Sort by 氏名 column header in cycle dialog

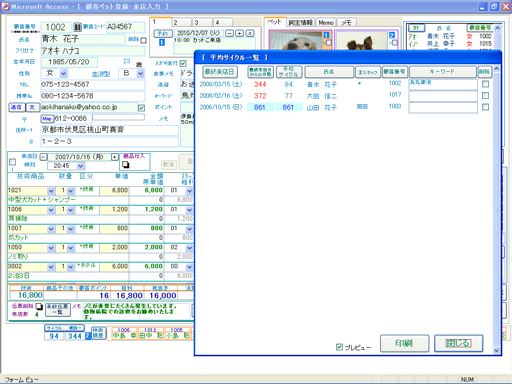pyautogui.click(x=329, y=72)
